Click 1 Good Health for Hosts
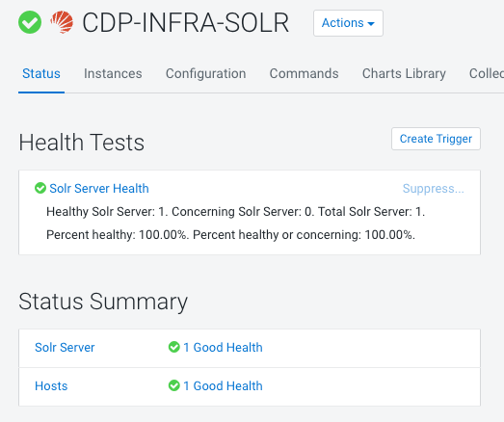This screenshot has height=422, width=504. coord(223,386)
